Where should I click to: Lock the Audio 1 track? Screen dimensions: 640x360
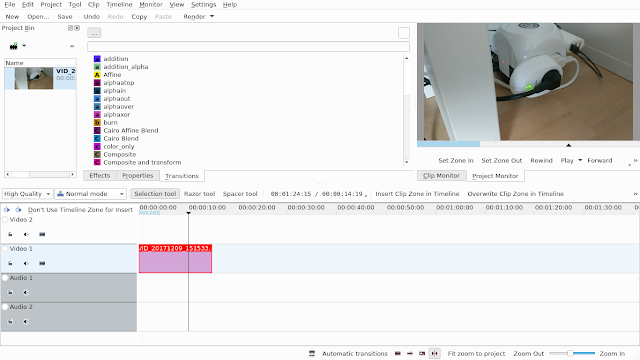click(x=10, y=292)
